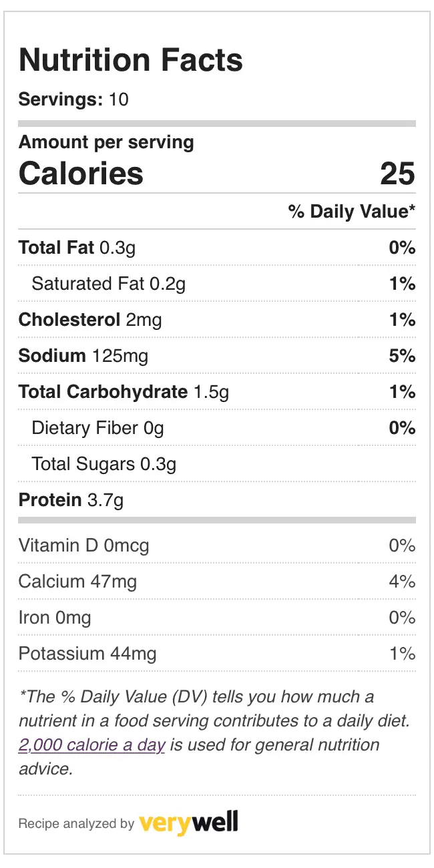
Task: Click the Potassium 44mg row
Action: click(217, 654)
